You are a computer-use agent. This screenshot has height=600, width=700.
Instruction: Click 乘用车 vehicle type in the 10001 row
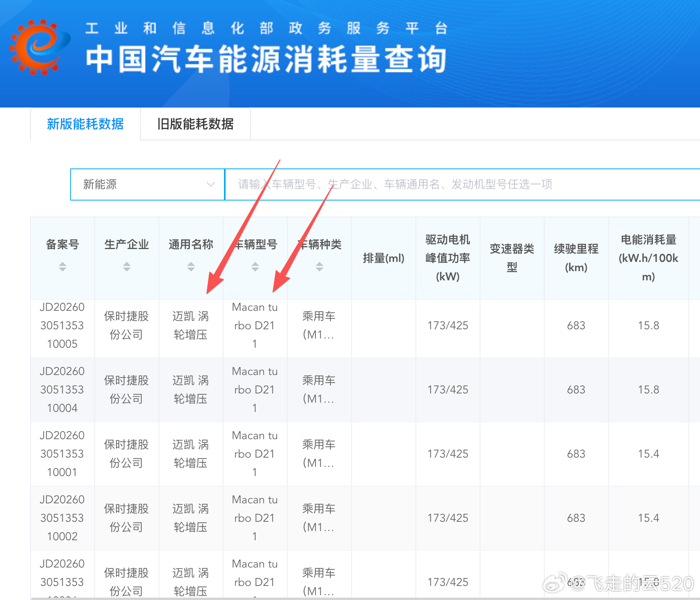319,454
